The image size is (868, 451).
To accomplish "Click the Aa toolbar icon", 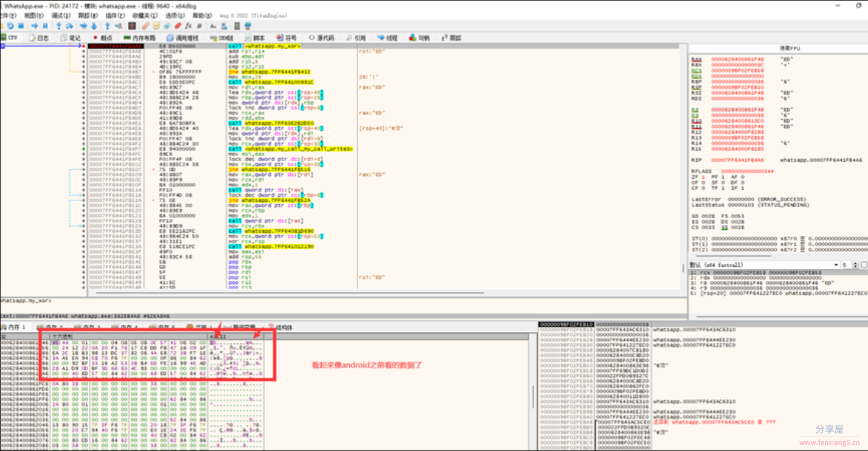I will 213,26.
